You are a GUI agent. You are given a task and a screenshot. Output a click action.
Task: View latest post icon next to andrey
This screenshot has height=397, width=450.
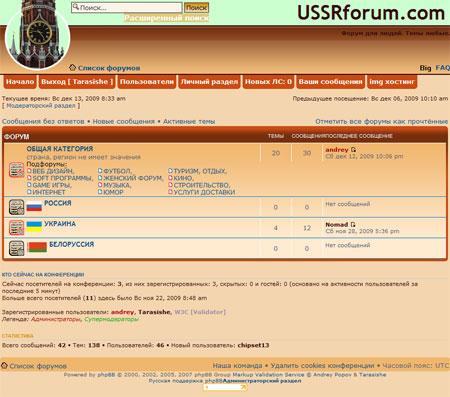[353, 150]
